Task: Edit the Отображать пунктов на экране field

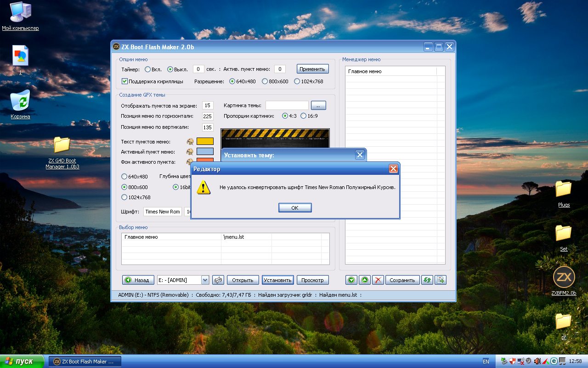Action: (208, 105)
